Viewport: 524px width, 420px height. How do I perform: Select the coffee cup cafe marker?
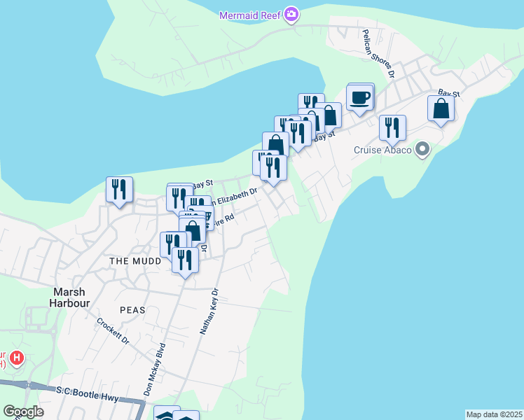click(x=360, y=98)
